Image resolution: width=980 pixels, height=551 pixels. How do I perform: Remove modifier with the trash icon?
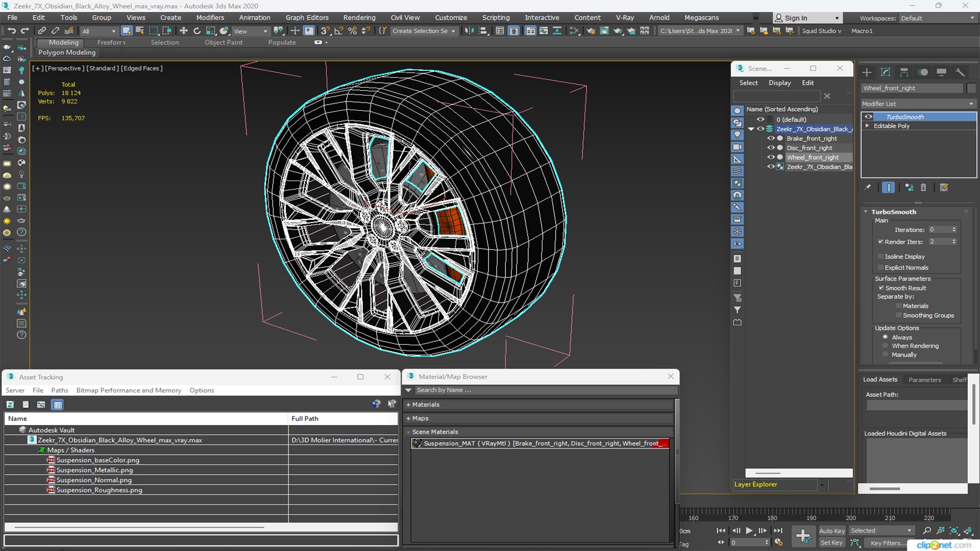(923, 188)
